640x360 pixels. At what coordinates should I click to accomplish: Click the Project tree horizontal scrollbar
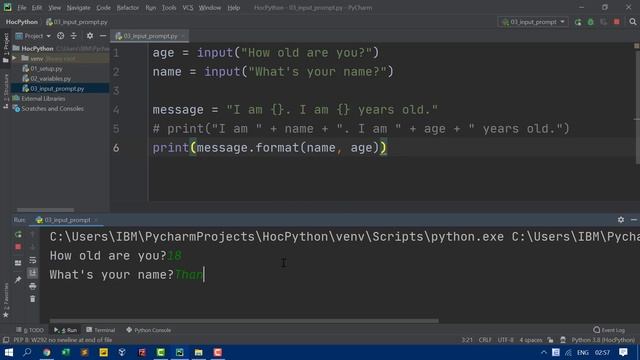(45, 210)
